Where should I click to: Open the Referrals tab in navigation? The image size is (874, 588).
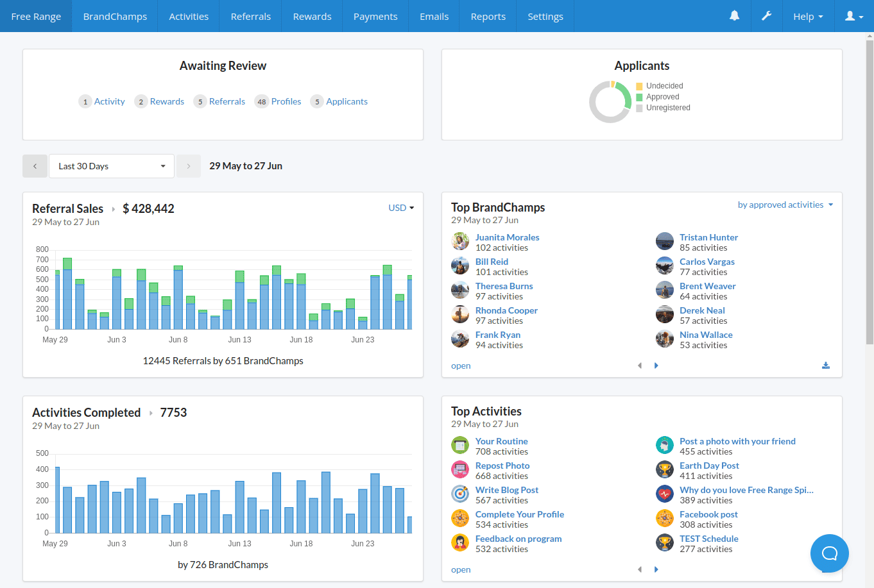250,17
